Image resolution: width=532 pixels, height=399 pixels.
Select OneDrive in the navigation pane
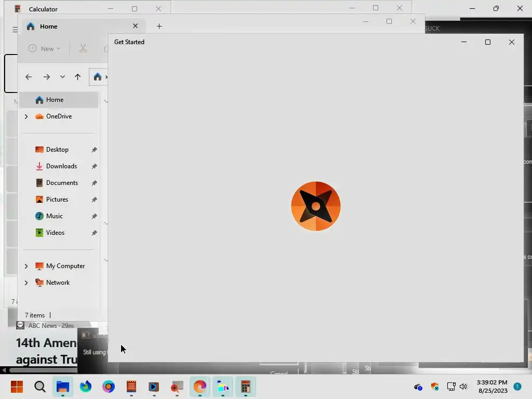(59, 116)
